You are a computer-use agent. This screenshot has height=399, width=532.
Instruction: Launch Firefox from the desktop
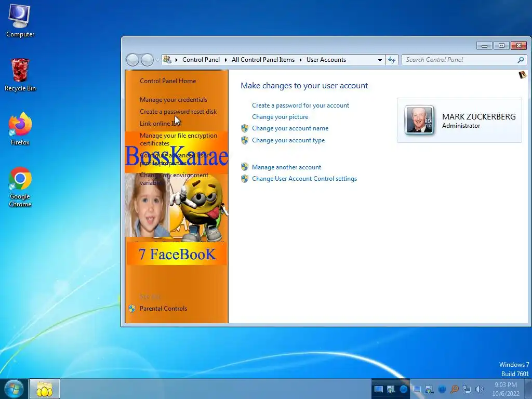20,129
